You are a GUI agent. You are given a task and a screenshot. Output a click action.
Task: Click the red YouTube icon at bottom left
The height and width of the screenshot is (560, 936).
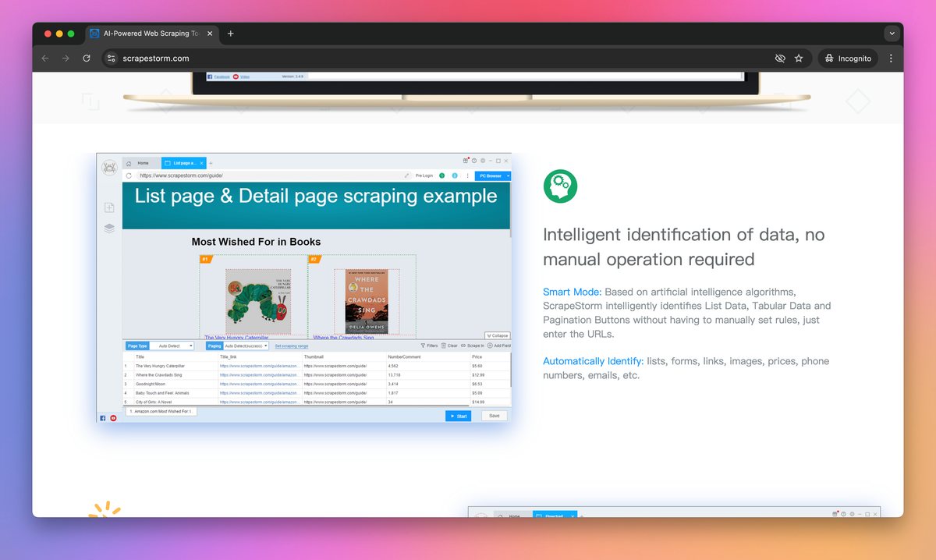pos(113,418)
